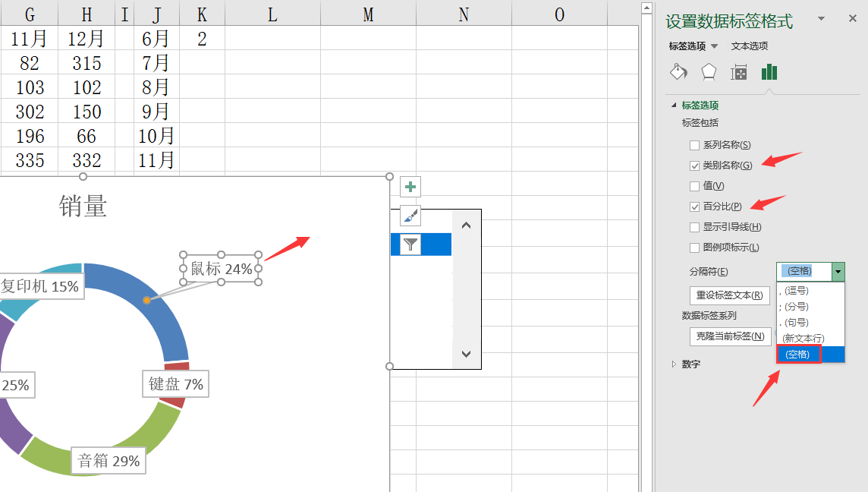Click the up arrow in chart flyout scrollbar
This screenshot has height=492, width=868.
[466, 225]
